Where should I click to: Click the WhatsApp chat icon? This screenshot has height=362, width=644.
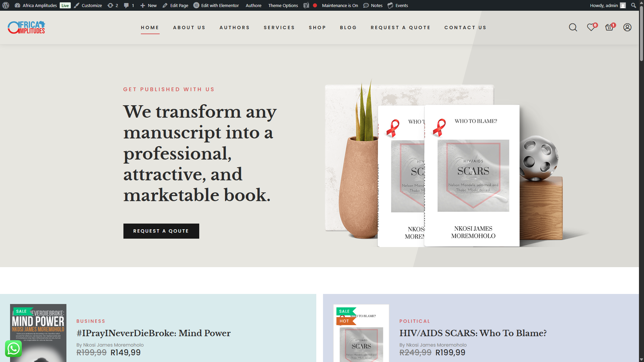coord(13,349)
